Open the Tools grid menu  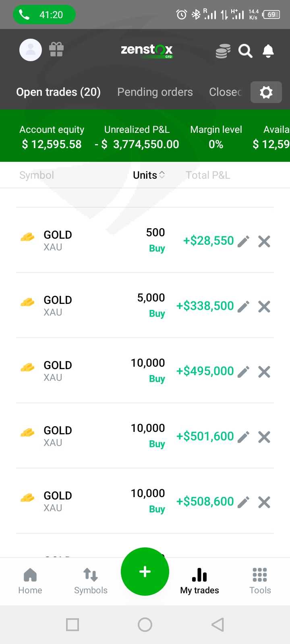pyautogui.click(x=260, y=581)
